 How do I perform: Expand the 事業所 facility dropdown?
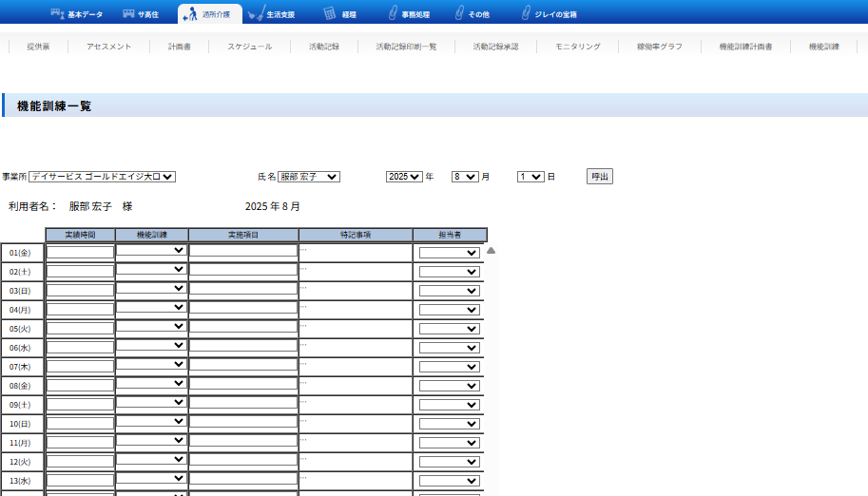click(103, 177)
